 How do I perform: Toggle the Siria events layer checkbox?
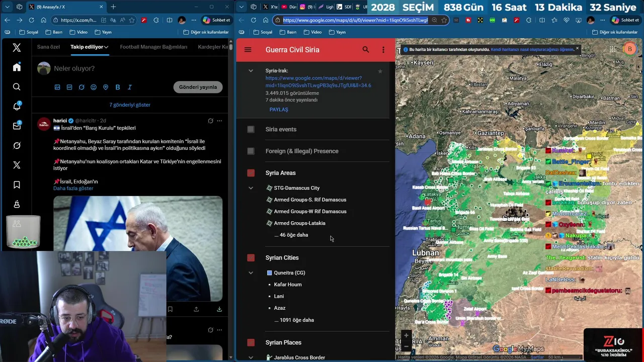(x=251, y=129)
